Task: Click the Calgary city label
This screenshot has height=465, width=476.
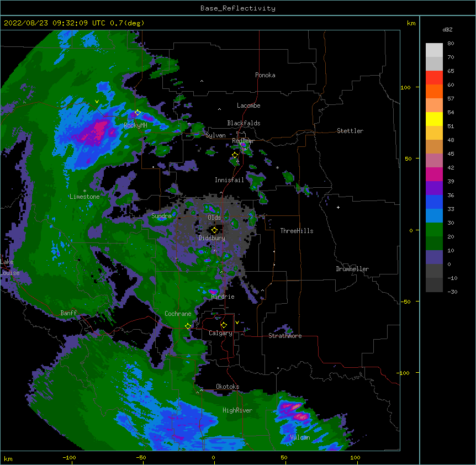Action: click(220, 333)
